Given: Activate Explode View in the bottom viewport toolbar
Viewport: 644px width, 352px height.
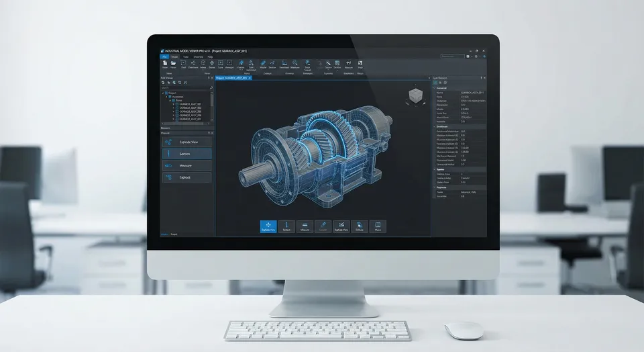Looking at the screenshot, I should [x=268, y=226].
